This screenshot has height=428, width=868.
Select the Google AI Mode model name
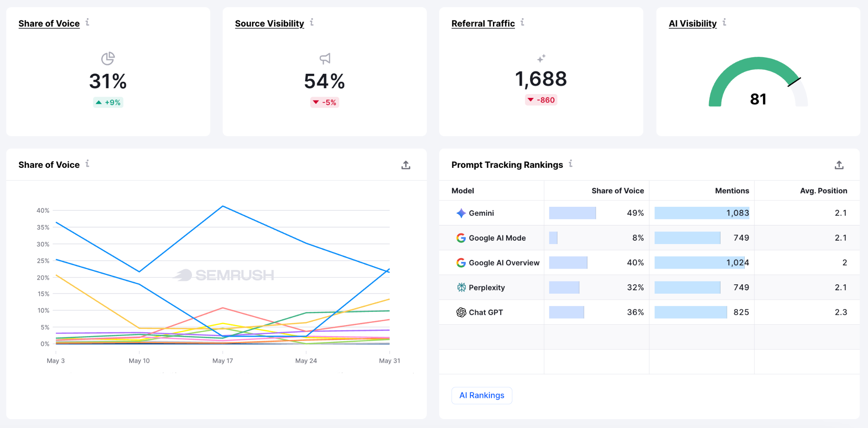pyautogui.click(x=497, y=238)
